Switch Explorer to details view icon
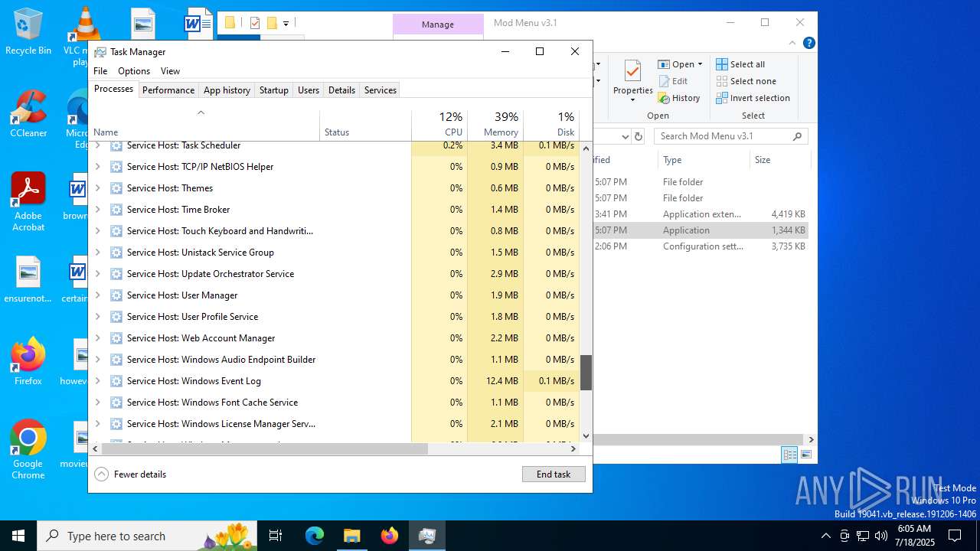The height and width of the screenshot is (551, 980). [789, 455]
